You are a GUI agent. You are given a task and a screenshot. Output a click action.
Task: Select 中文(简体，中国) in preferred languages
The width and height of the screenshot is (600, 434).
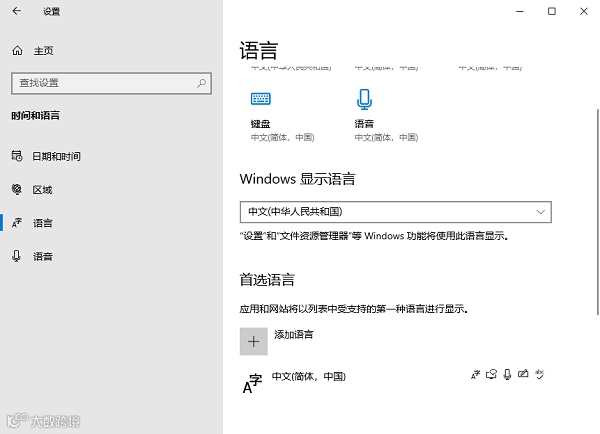click(x=308, y=376)
